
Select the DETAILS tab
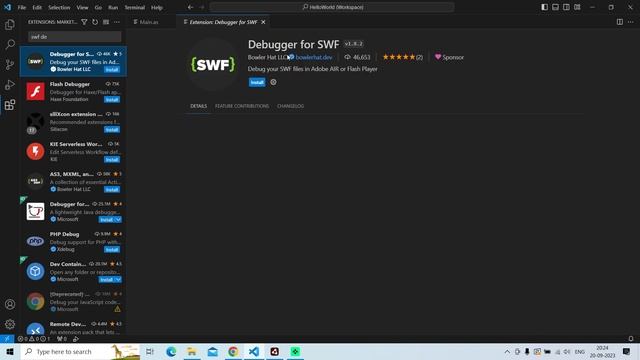198,106
